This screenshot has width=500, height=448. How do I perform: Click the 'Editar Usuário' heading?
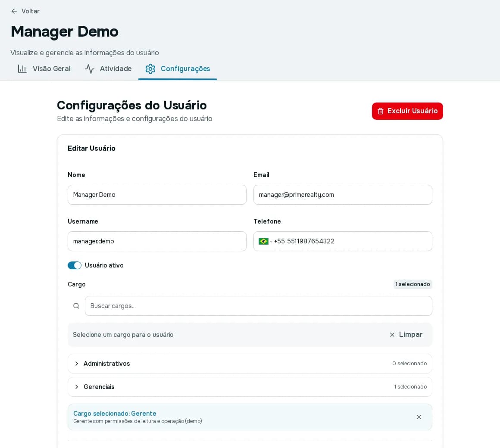[x=91, y=149]
